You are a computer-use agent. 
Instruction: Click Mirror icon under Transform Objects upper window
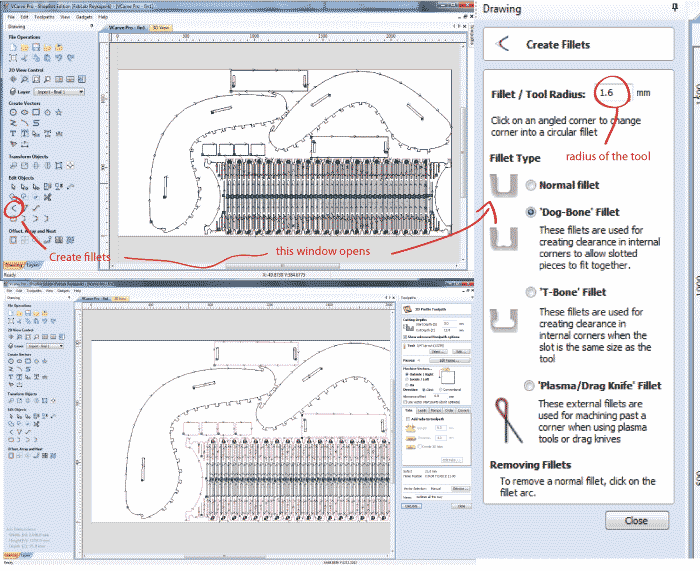(x=47, y=166)
